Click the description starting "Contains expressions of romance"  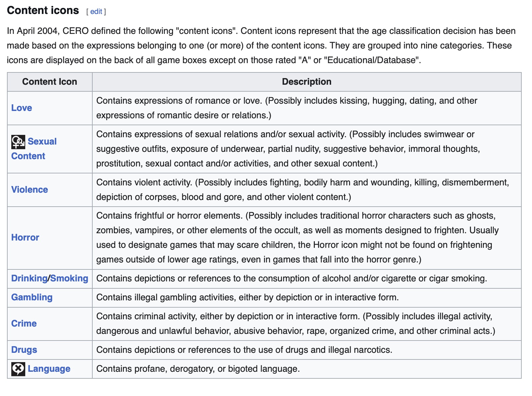(287, 108)
